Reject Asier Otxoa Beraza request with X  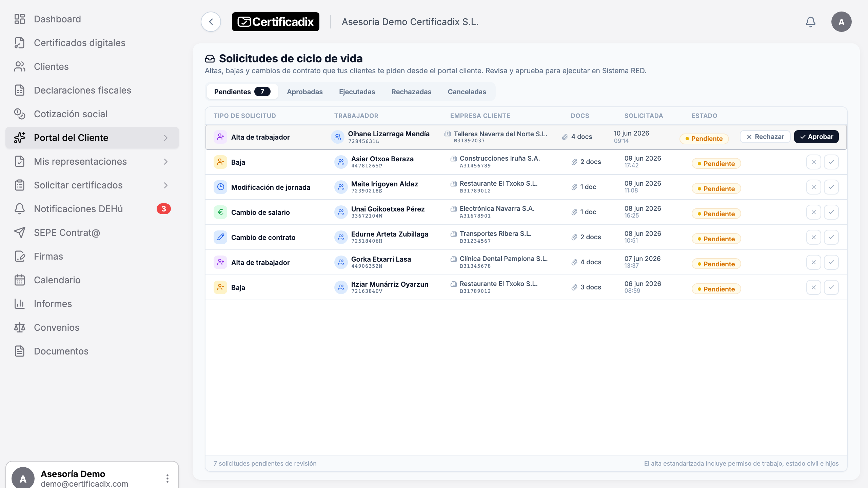813,162
